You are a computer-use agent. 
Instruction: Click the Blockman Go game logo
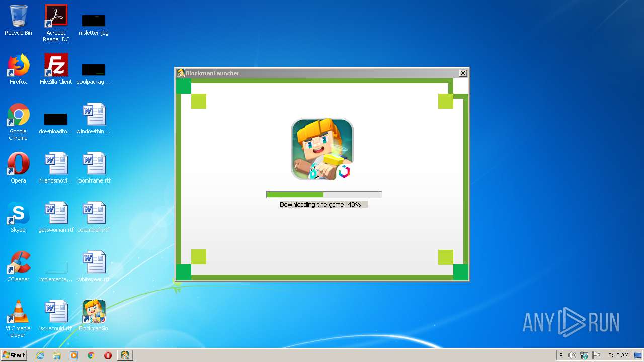(322, 149)
